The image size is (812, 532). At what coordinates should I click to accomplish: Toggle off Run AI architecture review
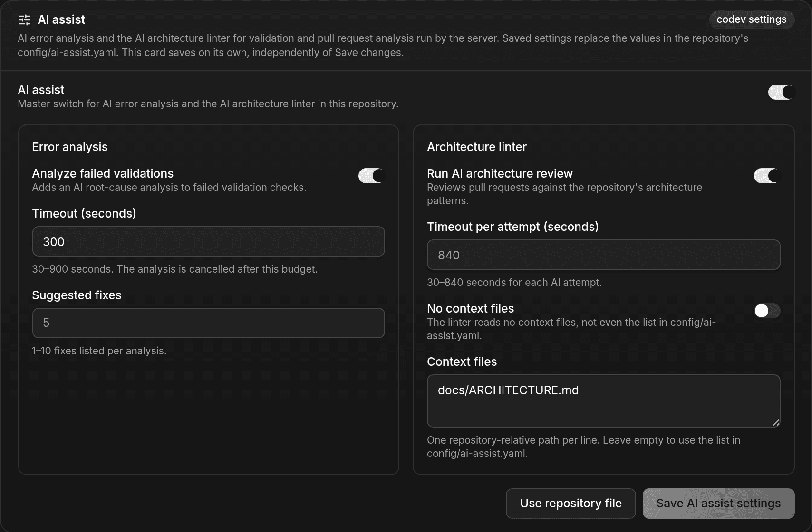[767, 176]
